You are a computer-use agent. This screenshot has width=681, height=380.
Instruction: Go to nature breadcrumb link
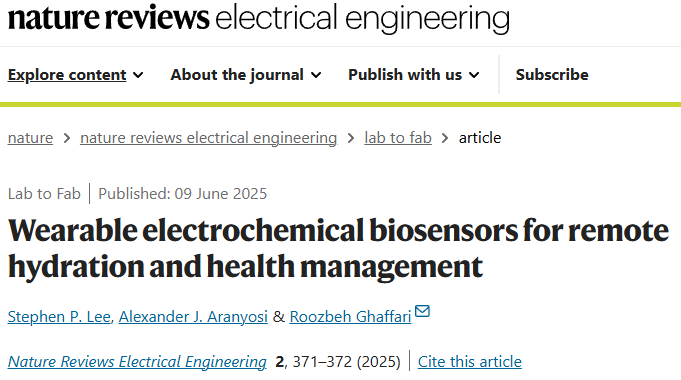tap(30, 138)
